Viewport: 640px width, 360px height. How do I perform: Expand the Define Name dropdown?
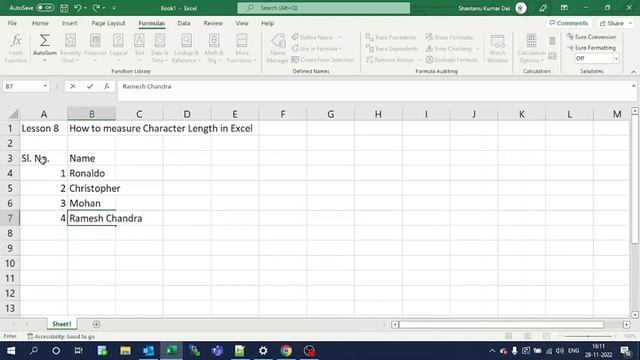coord(339,37)
